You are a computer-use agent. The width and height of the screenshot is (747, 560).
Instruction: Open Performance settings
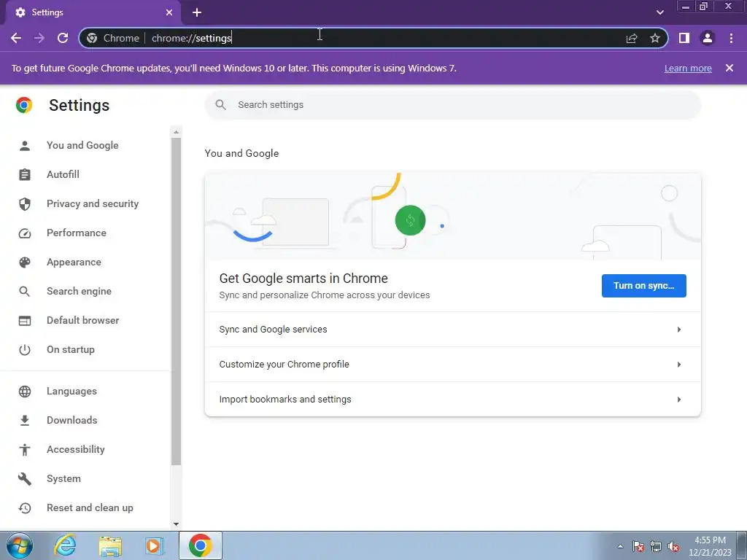coord(76,233)
